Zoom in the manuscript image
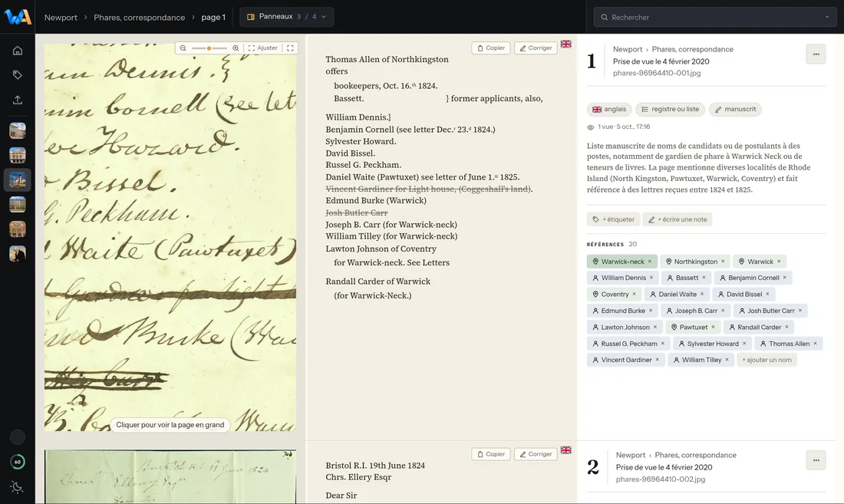 (x=236, y=48)
